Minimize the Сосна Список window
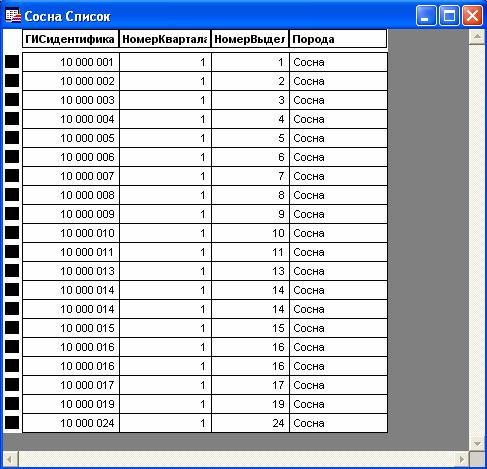 (426, 16)
